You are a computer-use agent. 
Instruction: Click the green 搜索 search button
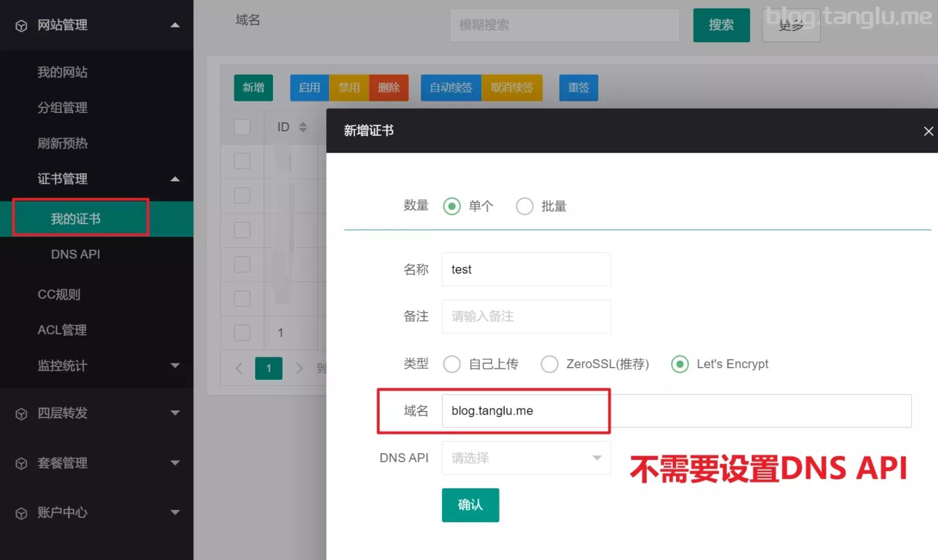[x=721, y=25]
